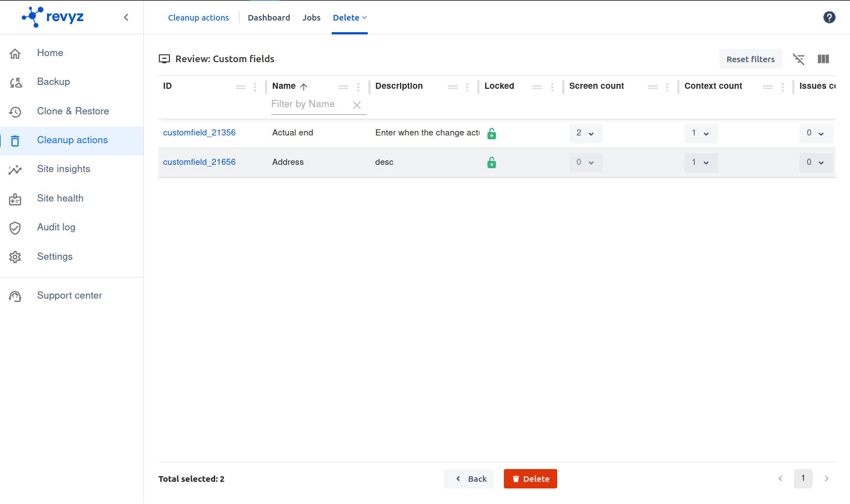Image resolution: width=850 pixels, height=504 pixels.
Task: Click the Address name cell
Action: (x=288, y=162)
